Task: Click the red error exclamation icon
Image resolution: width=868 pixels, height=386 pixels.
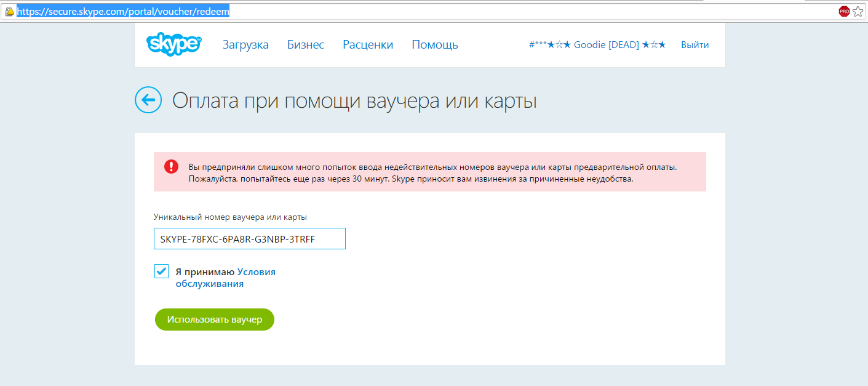Action: click(x=171, y=166)
